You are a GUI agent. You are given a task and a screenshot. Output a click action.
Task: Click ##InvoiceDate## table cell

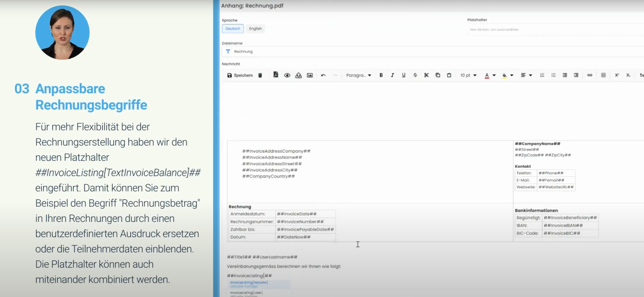(x=305, y=214)
